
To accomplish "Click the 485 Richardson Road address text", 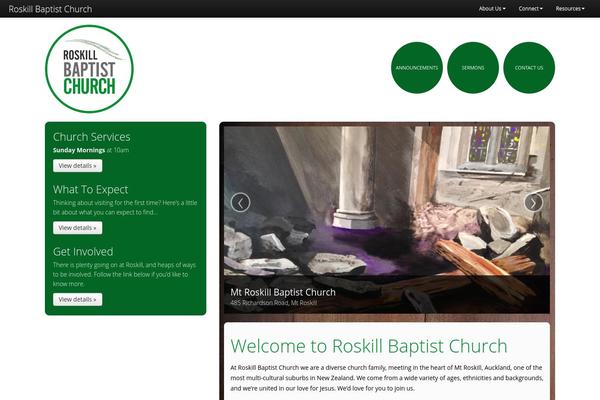I will click(x=273, y=303).
